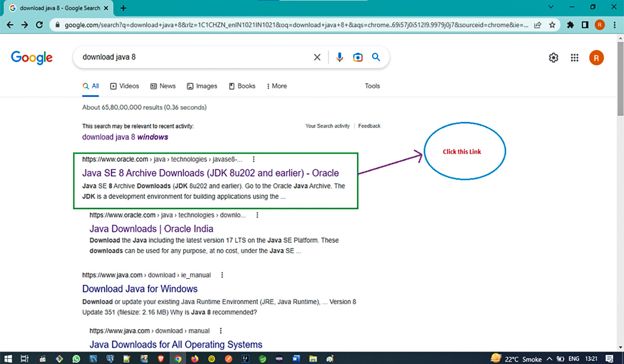Bookmark this page with star icon

pyautogui.click(x=552, y=24)
